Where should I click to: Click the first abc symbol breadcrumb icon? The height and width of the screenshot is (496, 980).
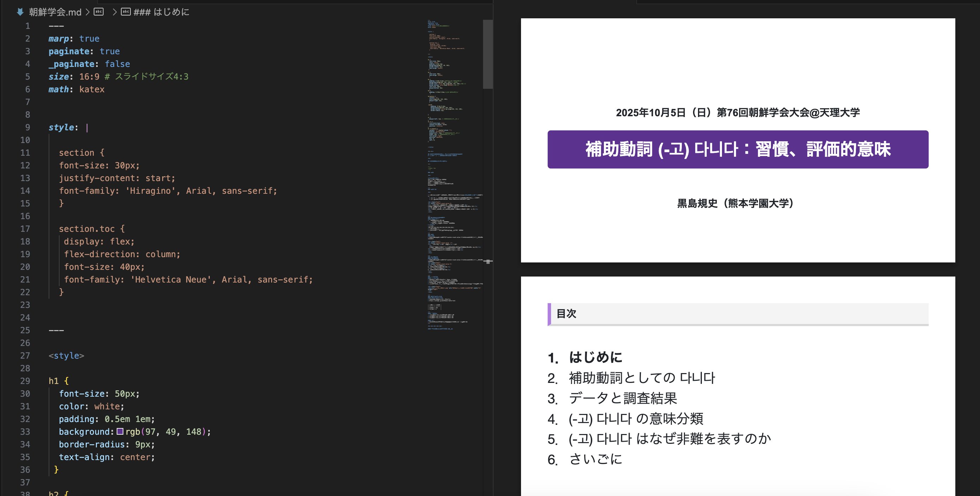point(99,12)
